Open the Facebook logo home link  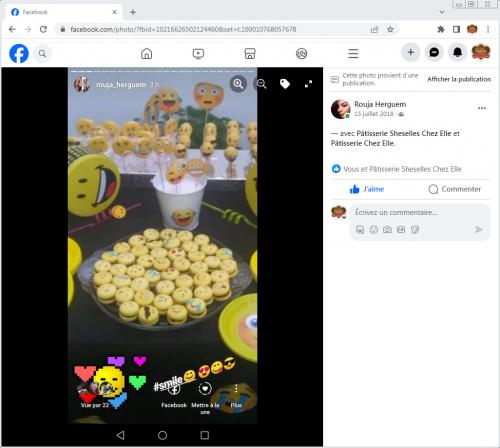point(19,53)
